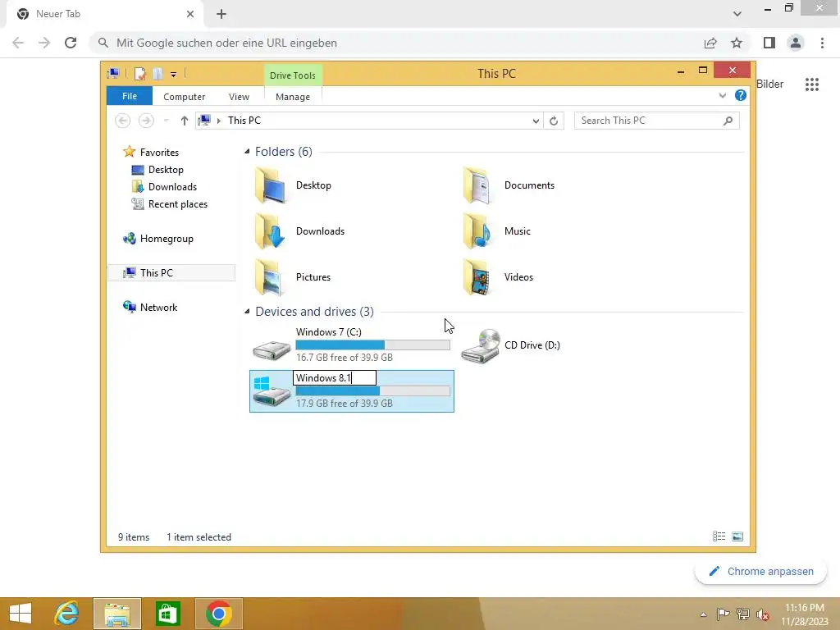Expand the Explorer ribbon chevron

[722, 95]
